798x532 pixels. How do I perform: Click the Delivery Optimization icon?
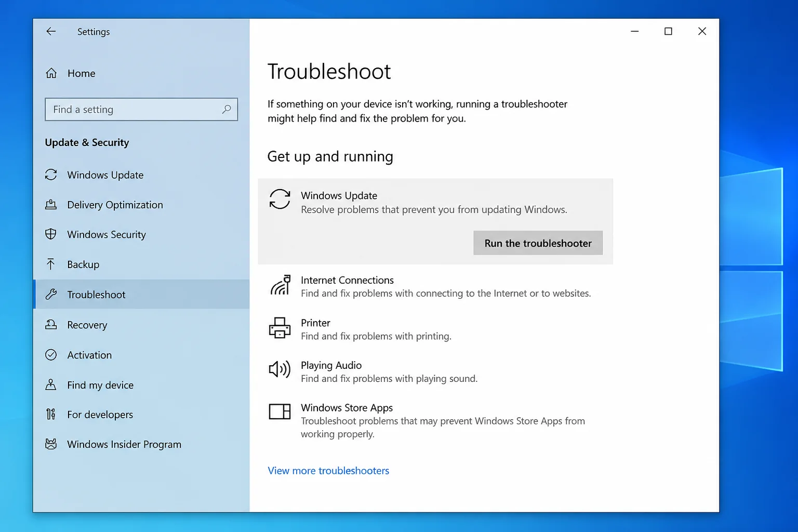[x=51, y=205]
